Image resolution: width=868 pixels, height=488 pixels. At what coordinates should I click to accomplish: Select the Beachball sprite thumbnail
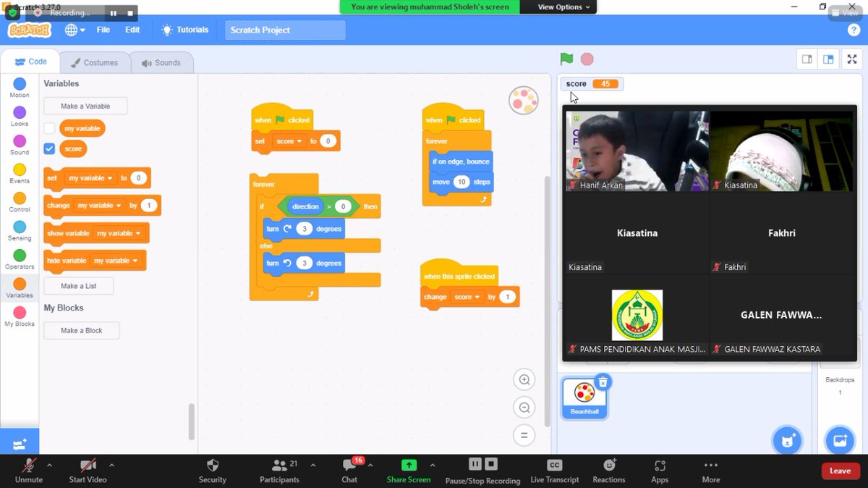tap(584, 397)
